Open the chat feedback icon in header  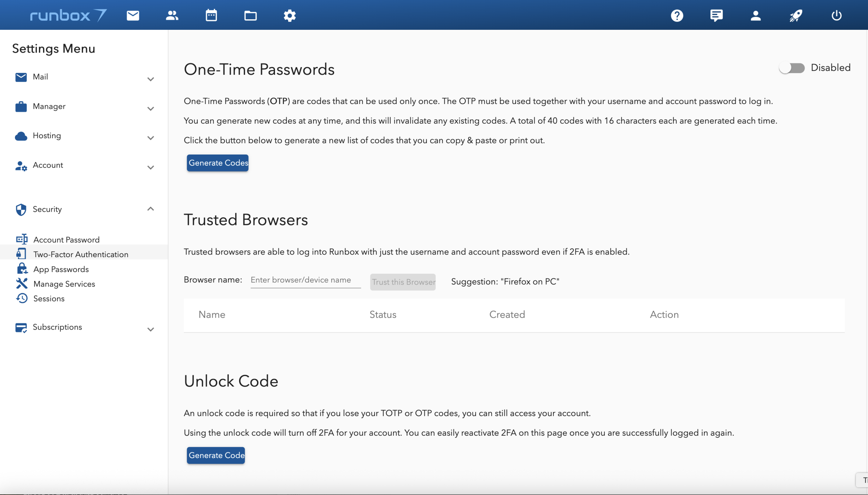point(716,15)
